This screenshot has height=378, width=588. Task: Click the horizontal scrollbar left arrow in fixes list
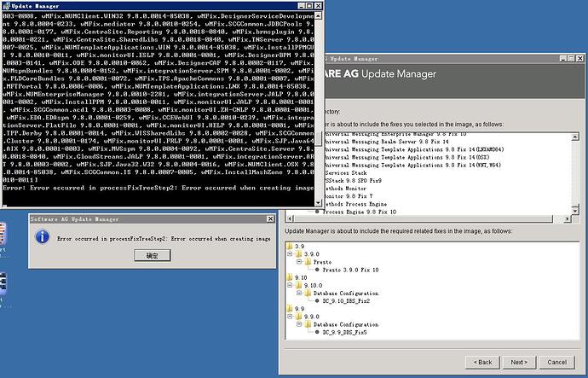[290, 218]
